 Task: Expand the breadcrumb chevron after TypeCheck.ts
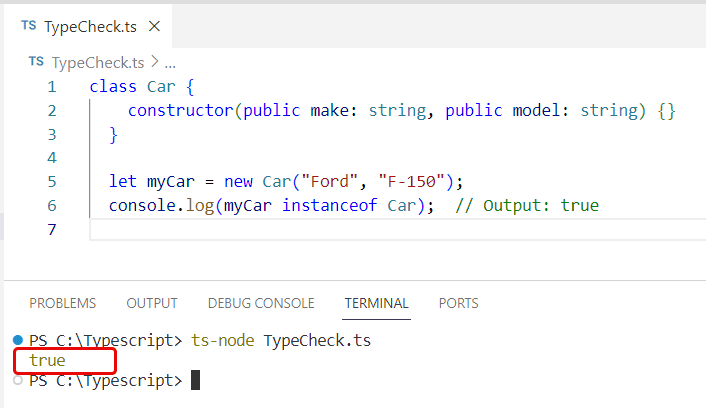click(154, 62)
